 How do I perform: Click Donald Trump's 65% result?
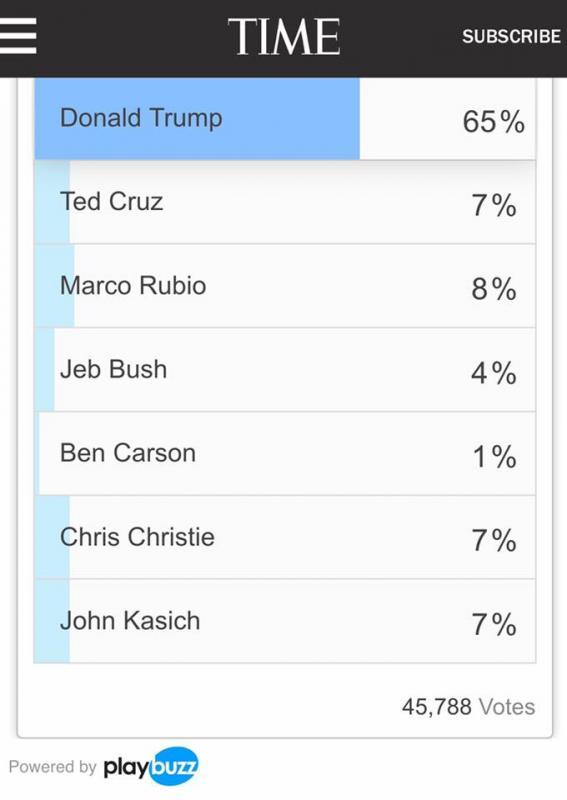(x=494, y=121)
